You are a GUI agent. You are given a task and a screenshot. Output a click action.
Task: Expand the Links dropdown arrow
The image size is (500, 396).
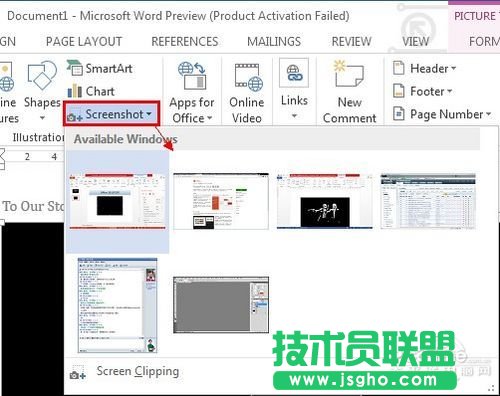click(x=294, y=116)
